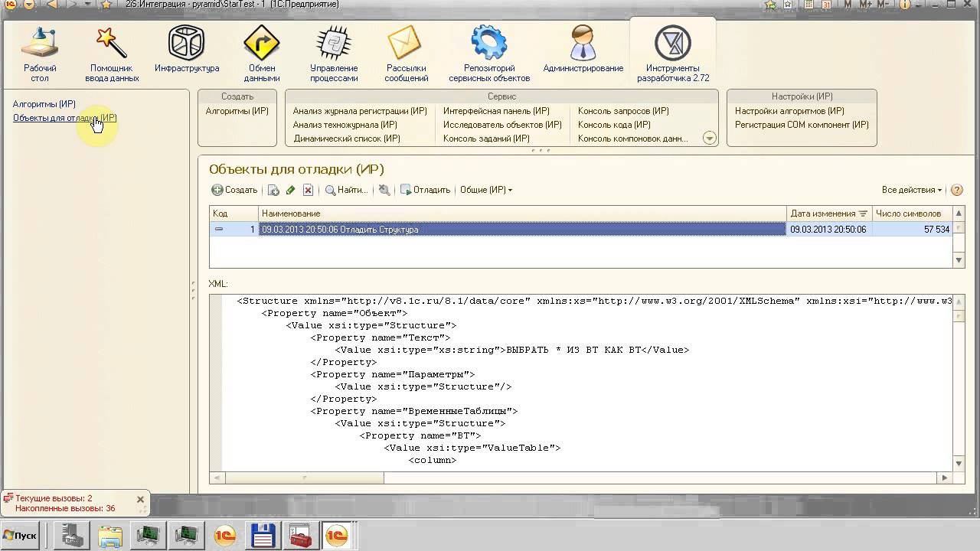Screen dimensions: 980x551
Task: Open Интерфейсная панель (ИР)
Action: pyautogui.click(x=496, y=111)
